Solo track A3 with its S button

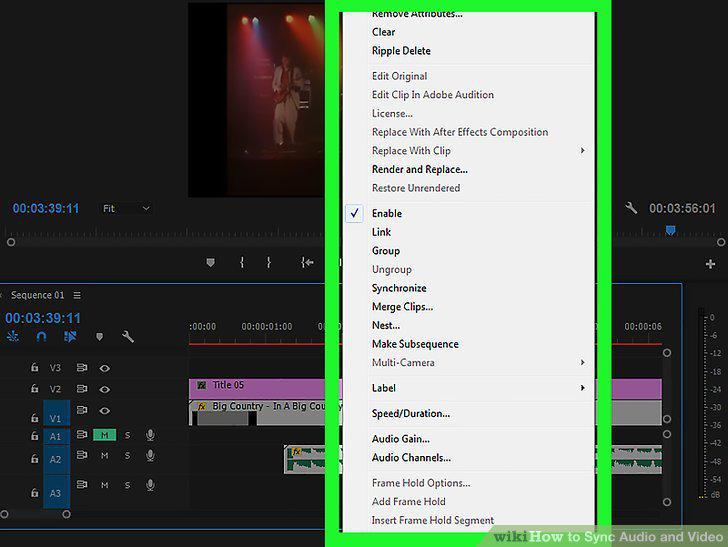point(127,485)
